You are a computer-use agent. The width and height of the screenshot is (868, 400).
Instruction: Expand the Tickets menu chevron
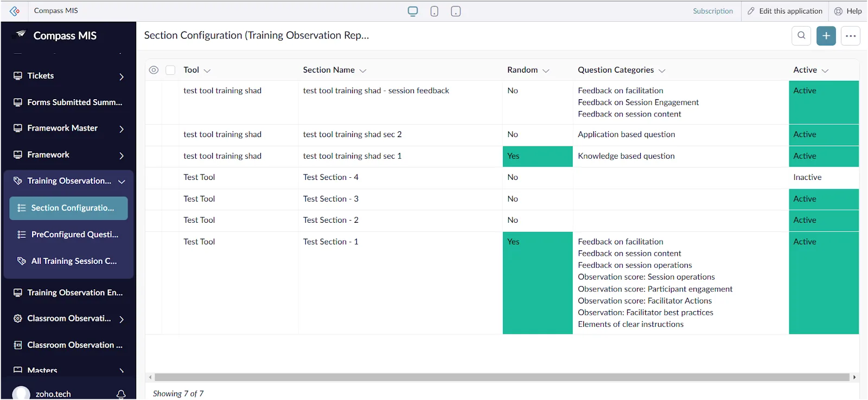point(122,77)
